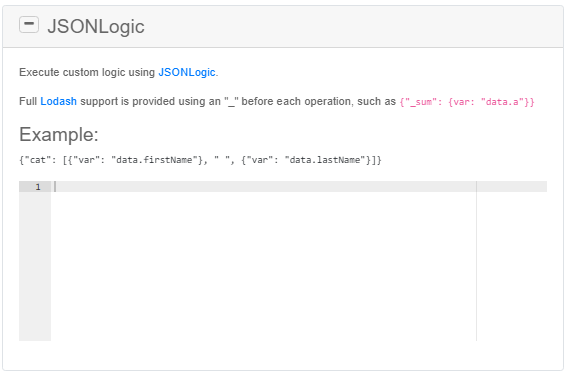Screen dimensions: 568x376
Task: Click the editor area right of the print margin
Action: 511,266
